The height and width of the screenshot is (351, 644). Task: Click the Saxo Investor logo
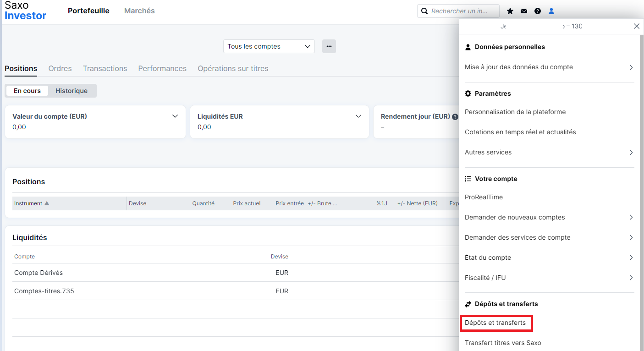click(25, 11)
